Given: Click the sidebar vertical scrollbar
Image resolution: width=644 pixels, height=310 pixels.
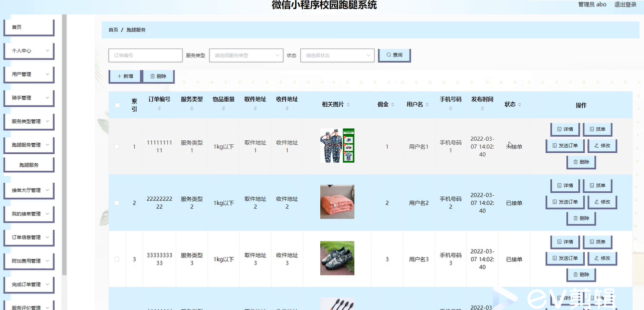Looking at the screenshot, I should tap(64, 145).
